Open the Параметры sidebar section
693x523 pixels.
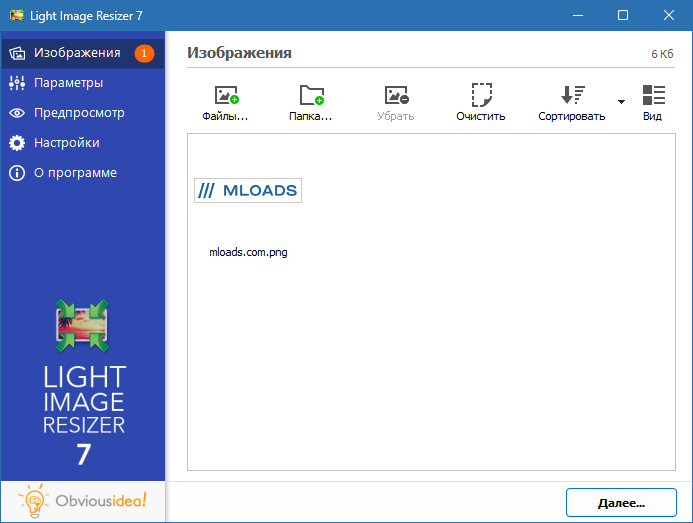tap(83, 83)
